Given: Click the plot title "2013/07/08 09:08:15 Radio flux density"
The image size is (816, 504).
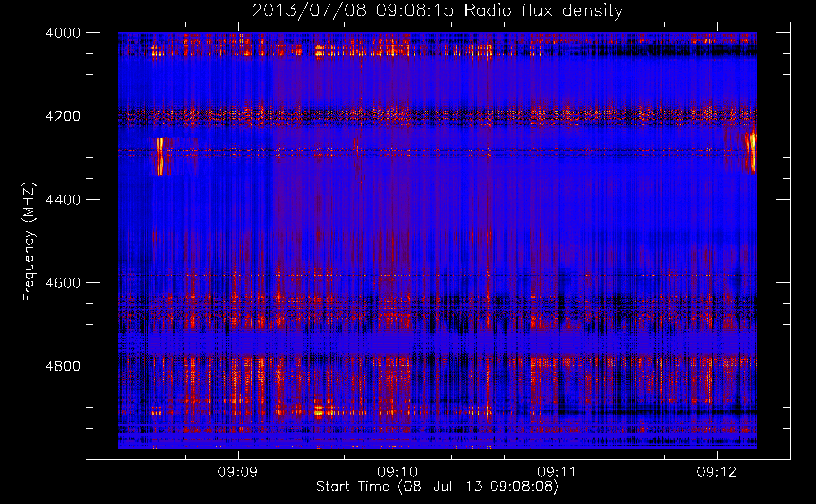Looking at the screenshot, I should click(437, 10).
